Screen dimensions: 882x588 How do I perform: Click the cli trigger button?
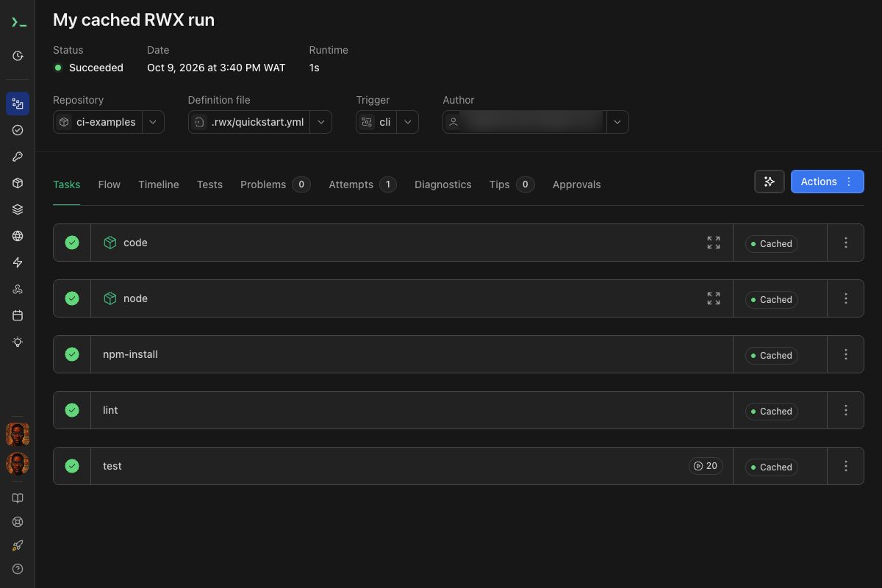coord(376,122)
